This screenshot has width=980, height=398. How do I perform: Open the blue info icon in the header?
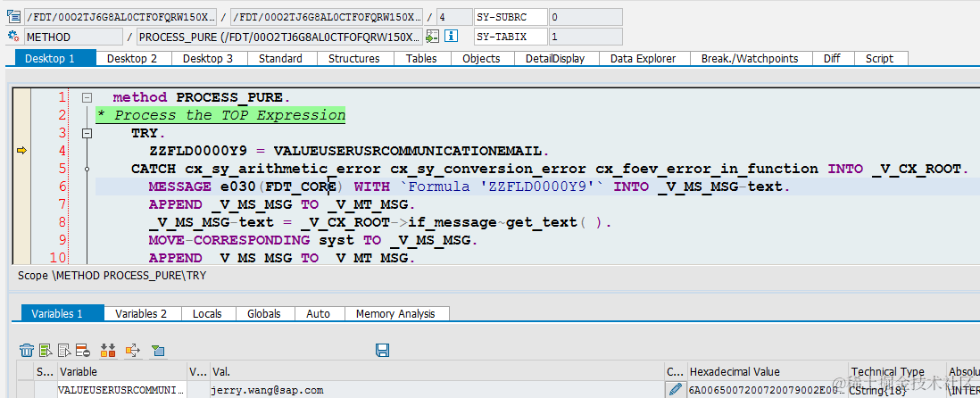click(452, 37)
